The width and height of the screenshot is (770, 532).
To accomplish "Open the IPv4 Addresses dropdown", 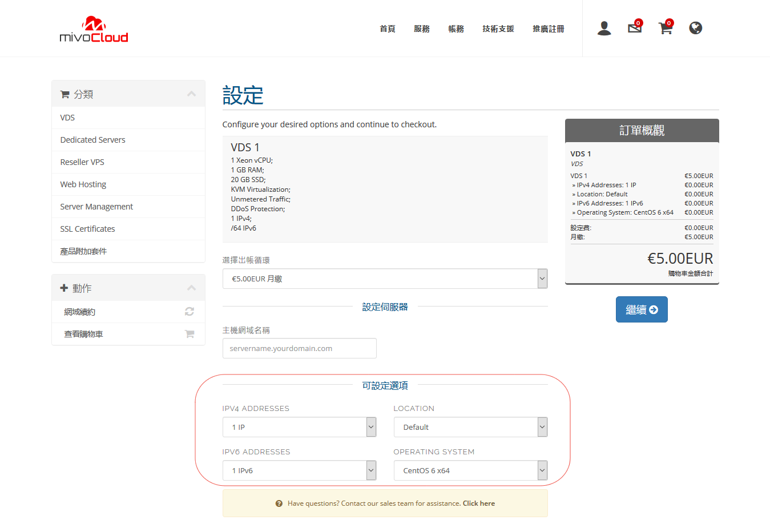I will click(299, 427).
